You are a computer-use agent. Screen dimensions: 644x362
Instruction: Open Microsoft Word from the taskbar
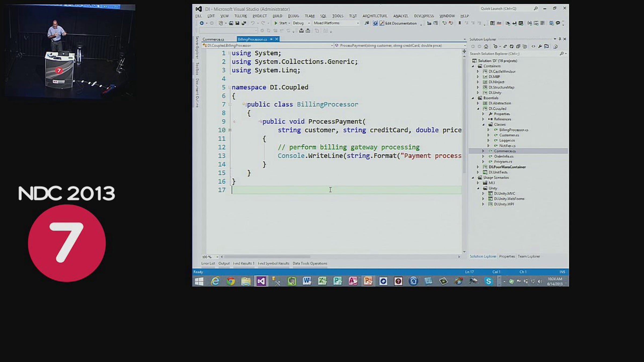click(x=307, y=281)
